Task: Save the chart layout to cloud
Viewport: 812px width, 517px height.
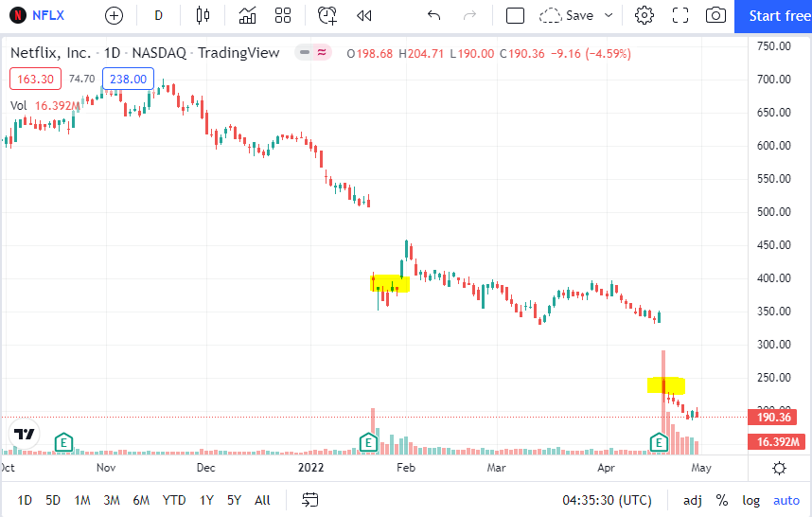Action: pyautogui.click(x=566, y=15)
